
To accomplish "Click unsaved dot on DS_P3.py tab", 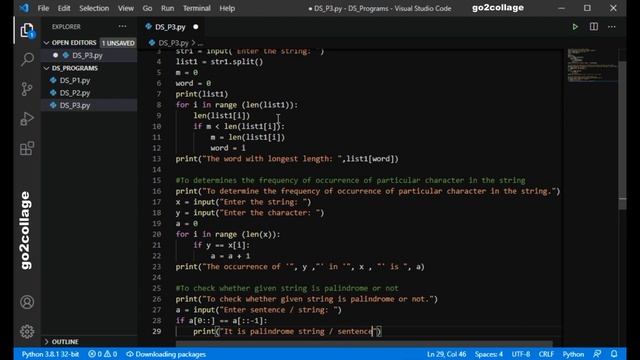I will coord(196,27).
